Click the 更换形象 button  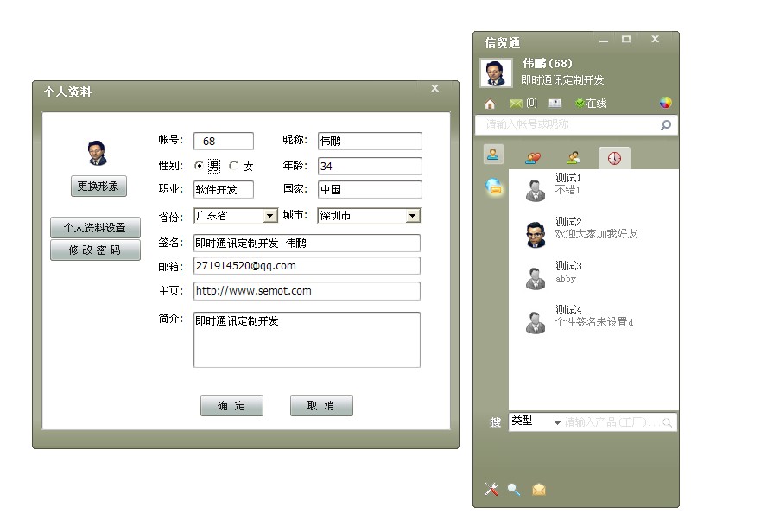[x=98, y=187]
